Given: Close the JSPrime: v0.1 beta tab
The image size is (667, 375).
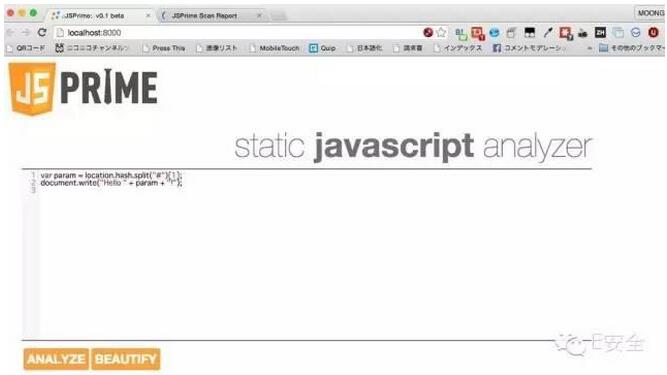Looking at the screenshot, I should click(x=148, y=15).
